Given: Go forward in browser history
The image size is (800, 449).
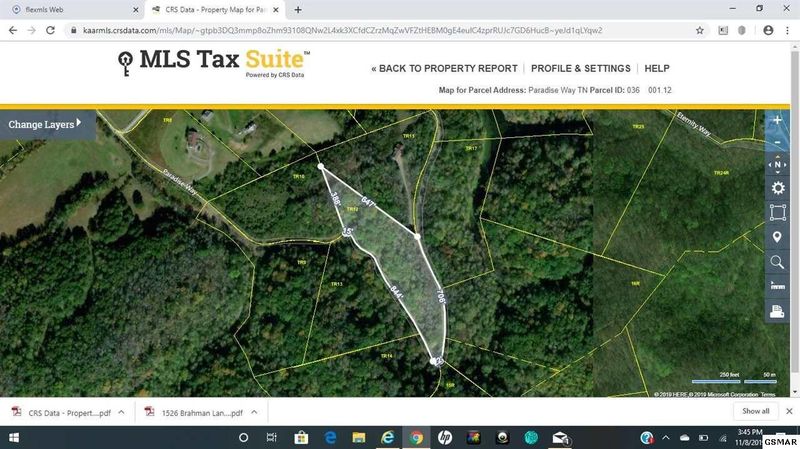Looking at the screenshot, I should tap(32, 31).
